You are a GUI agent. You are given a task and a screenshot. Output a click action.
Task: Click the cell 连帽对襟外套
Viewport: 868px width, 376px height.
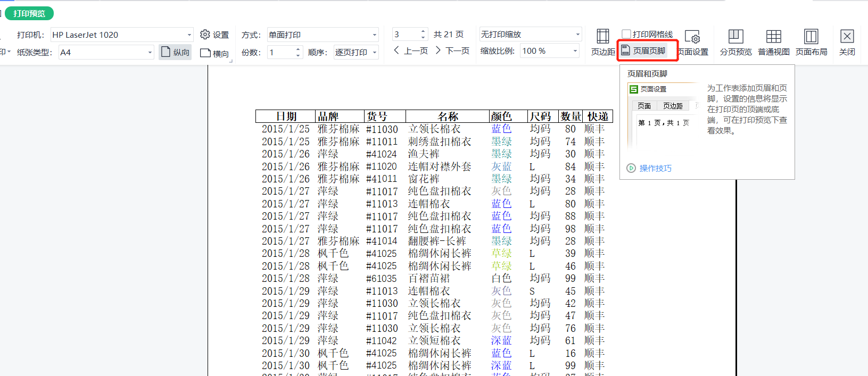pos(440,166)
